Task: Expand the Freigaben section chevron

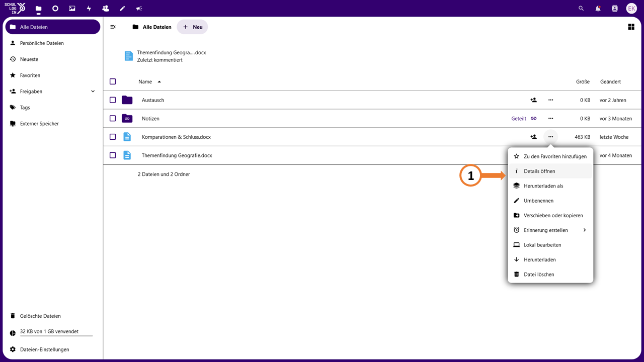Action: click(93, 92)
